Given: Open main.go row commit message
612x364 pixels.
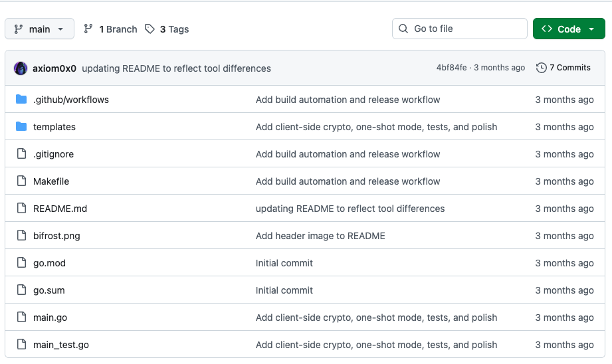Looking at the screenshot, I should tap(376, 318).
